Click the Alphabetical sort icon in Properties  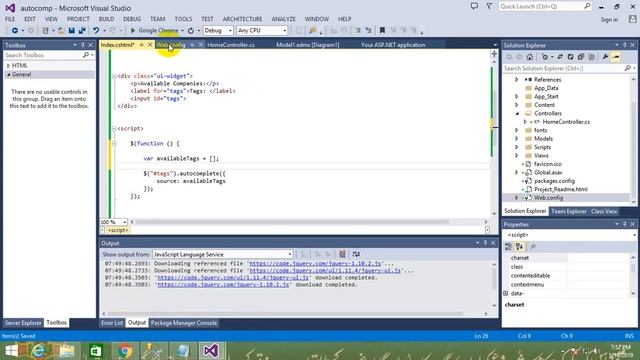tap(519, 247)
